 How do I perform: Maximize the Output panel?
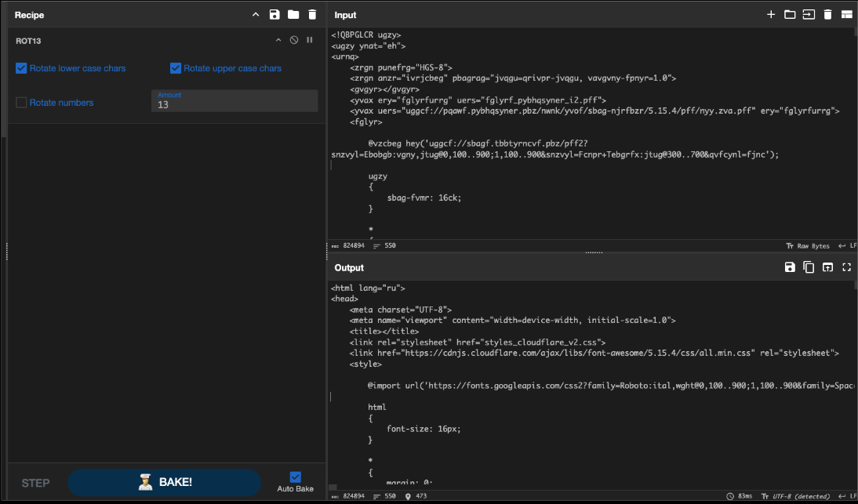click(846, 267)
